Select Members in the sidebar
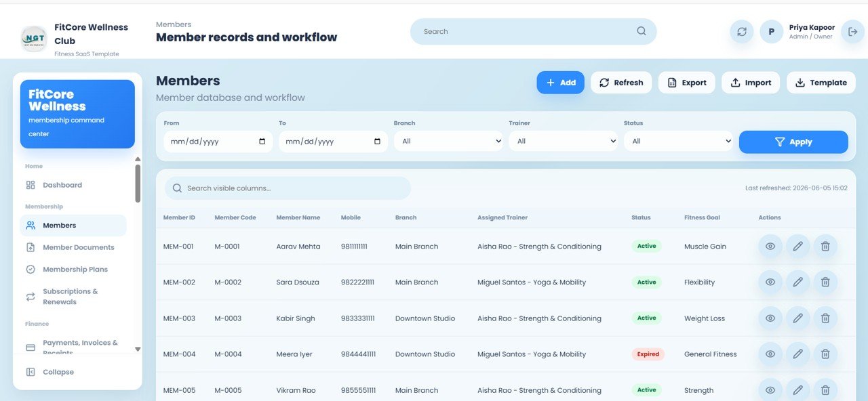Image resolution: width=868 pixels, height=401 pixels. [73, 226]
